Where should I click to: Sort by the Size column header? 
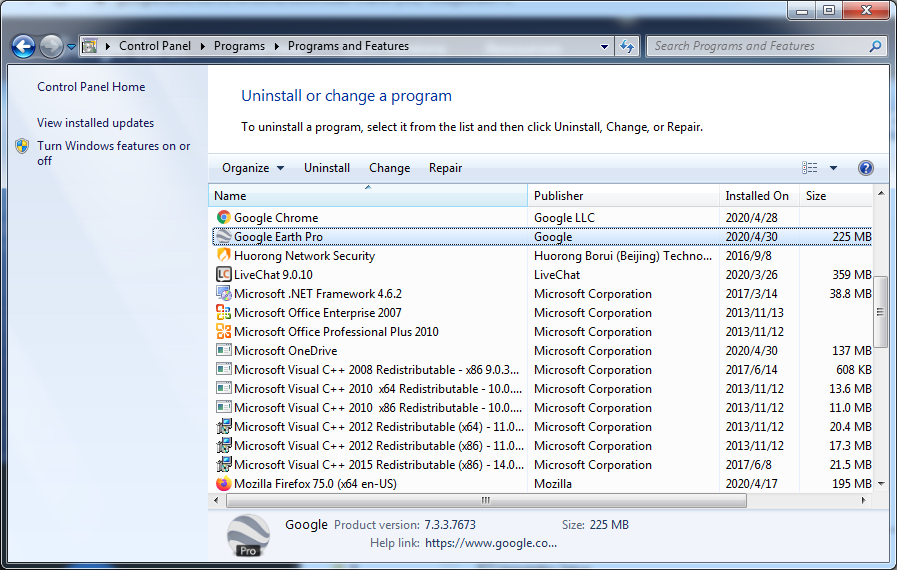[836, 195]
